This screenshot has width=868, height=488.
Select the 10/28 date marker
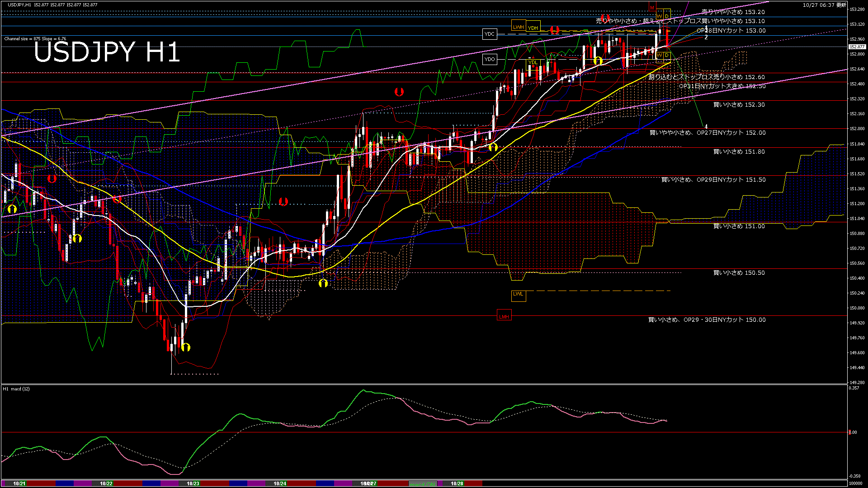457,483
